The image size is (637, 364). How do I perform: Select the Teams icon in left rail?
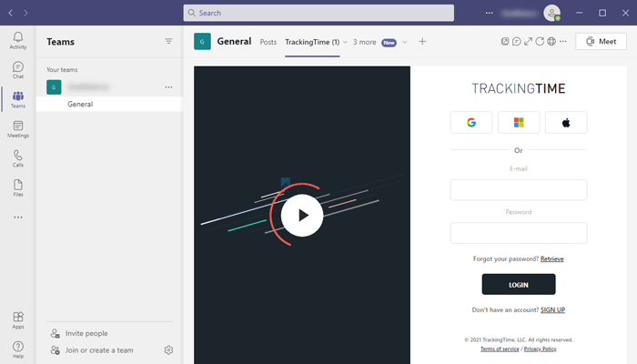tap(18, 99)
